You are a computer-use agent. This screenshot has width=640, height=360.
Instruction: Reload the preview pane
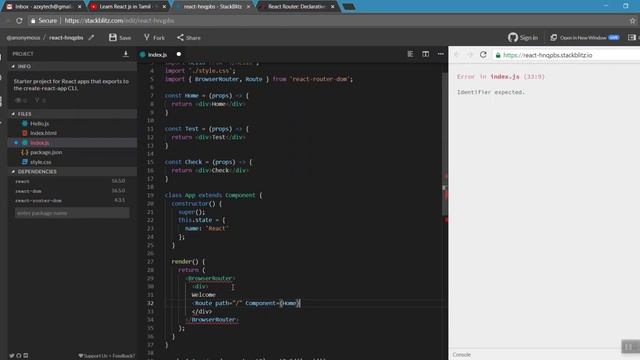coord(483,55)
